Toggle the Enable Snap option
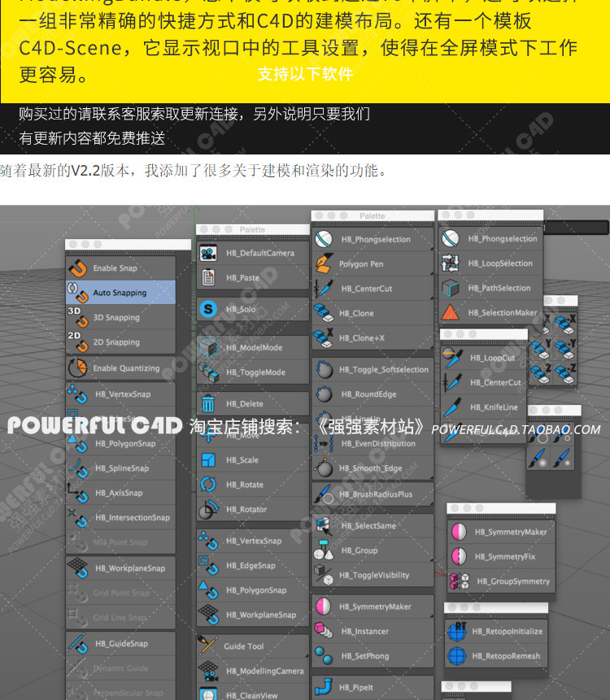610x700 pixels. point(120,267)
